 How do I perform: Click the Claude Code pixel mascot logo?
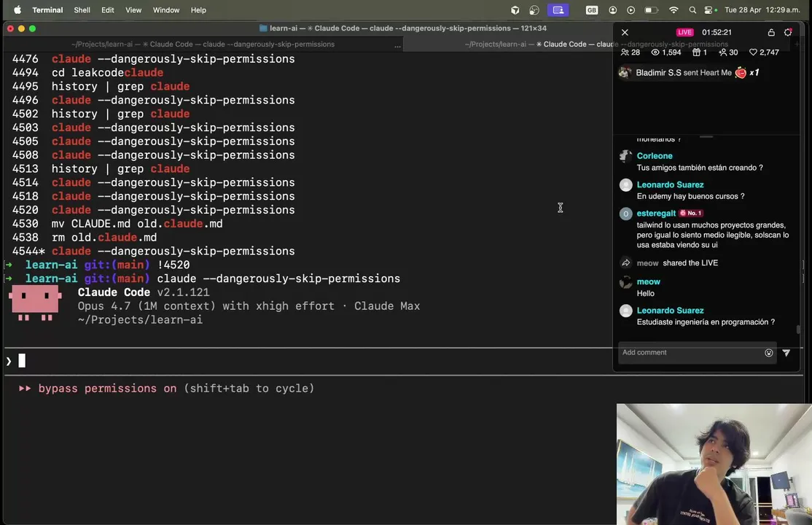35,303
